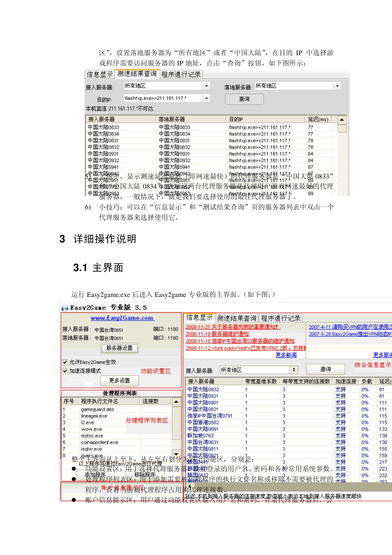Open the 信息显示 tab in upper screenshot
This screenshot has width=392, height=555.
coord(99,74)
